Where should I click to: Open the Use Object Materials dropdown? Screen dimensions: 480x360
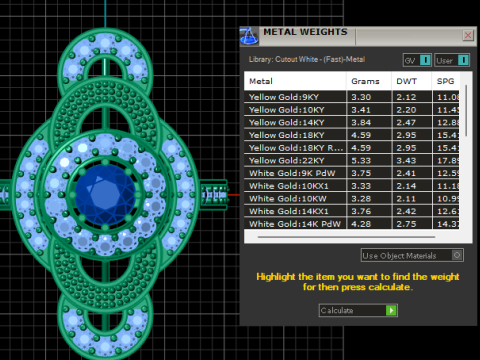(x=412, y=255)
